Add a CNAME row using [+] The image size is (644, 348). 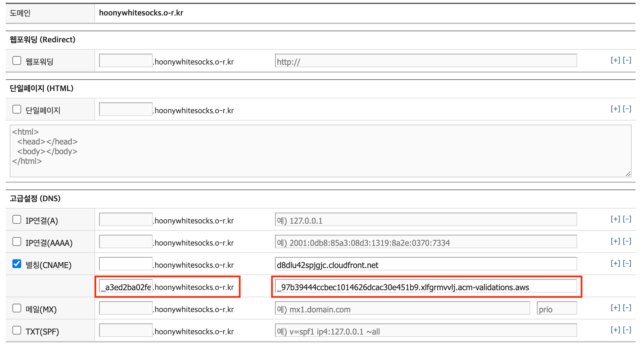click(x=615, y=264)
